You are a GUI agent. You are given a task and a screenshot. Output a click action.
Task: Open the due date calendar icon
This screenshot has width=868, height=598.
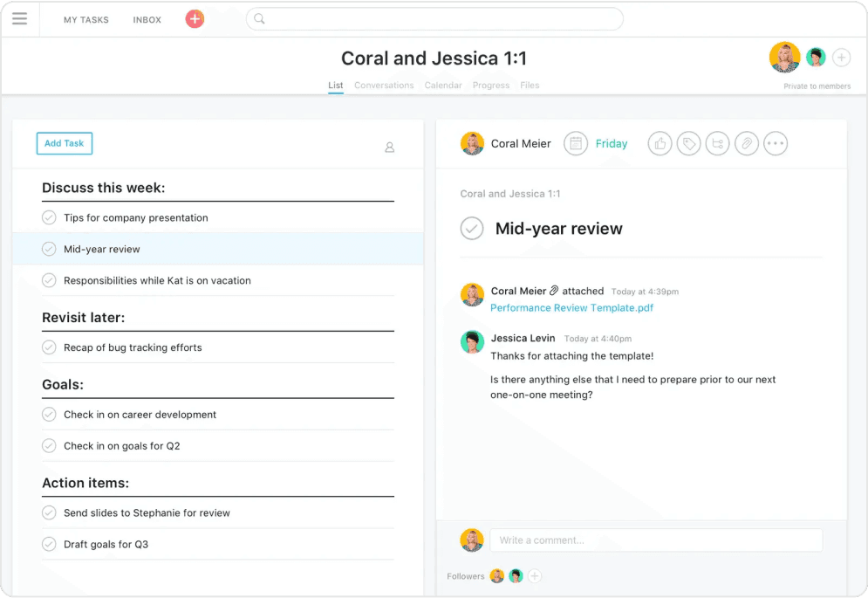tap(576, 144)
